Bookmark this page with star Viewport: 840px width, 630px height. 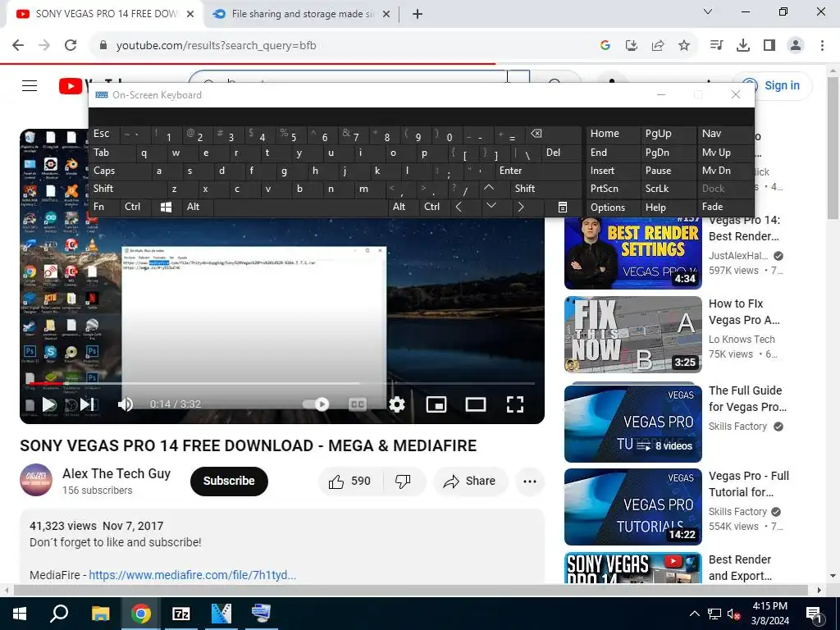pyautogui.click(x=684, y=46)
